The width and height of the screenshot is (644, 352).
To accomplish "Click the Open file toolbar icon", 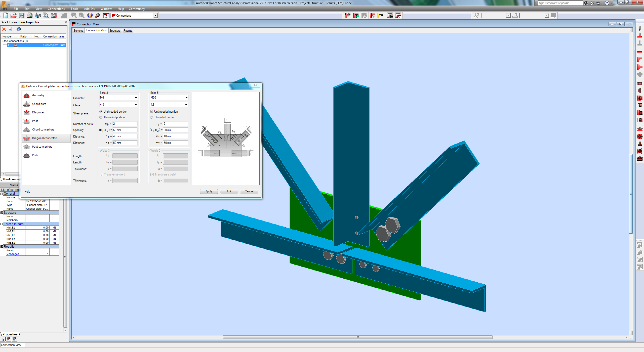I will (14, 16).
